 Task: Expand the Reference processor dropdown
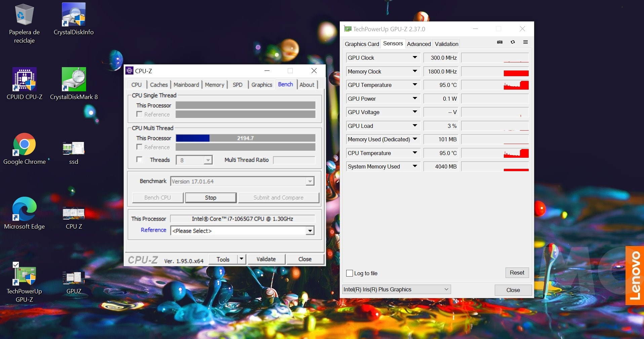click(310, 231)
